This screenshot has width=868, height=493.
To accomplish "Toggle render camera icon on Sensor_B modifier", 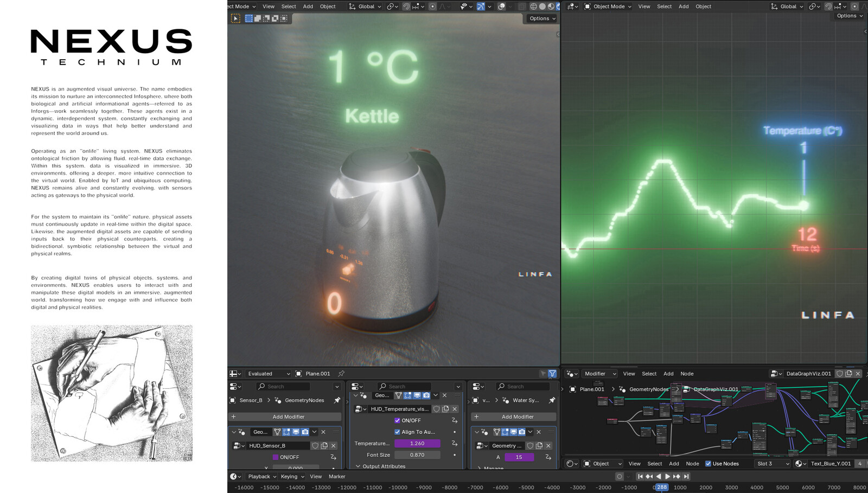I will (305, 432).
